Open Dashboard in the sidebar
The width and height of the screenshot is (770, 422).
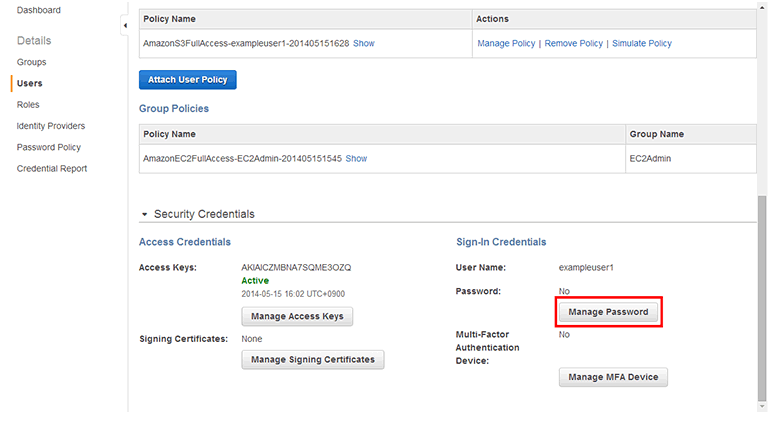coord(39,10)
